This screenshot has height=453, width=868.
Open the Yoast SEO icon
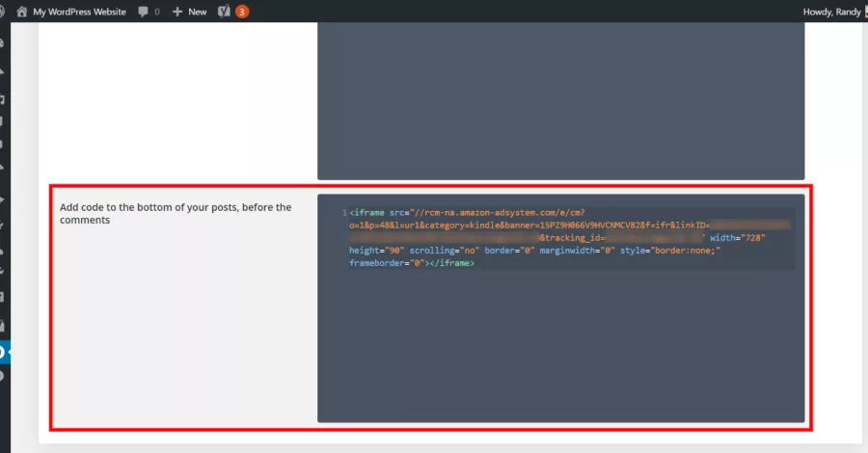point(224,12)
